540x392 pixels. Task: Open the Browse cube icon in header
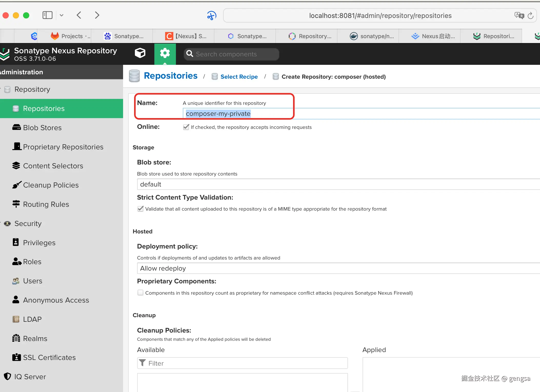point(140,53)
